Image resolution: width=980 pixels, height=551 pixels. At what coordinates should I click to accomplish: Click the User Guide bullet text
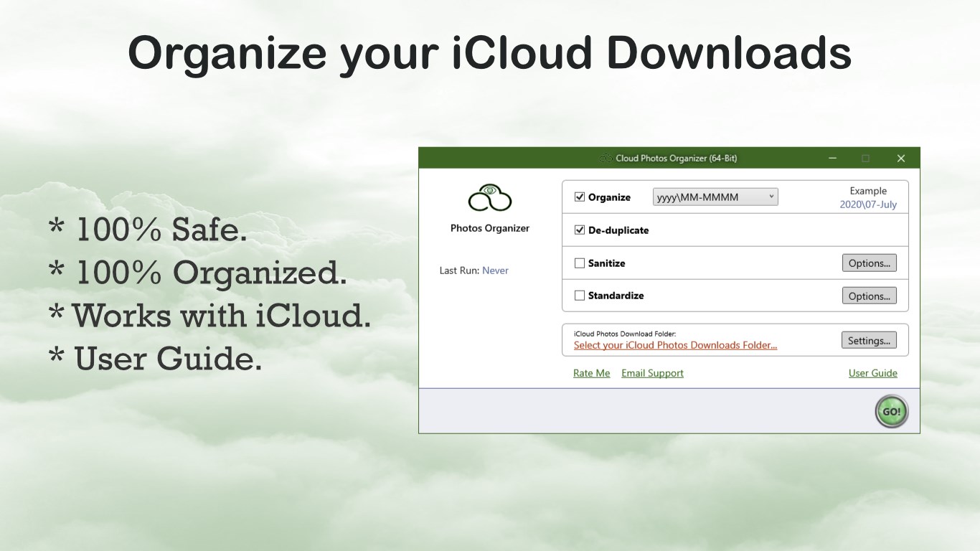[x=155, y=359]
